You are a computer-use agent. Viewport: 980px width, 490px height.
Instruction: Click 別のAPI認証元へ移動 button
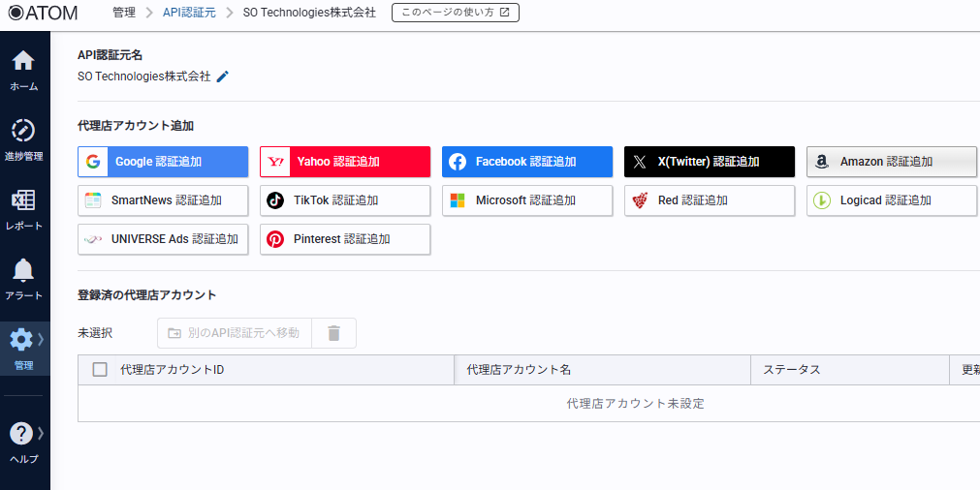pos(235,333)
